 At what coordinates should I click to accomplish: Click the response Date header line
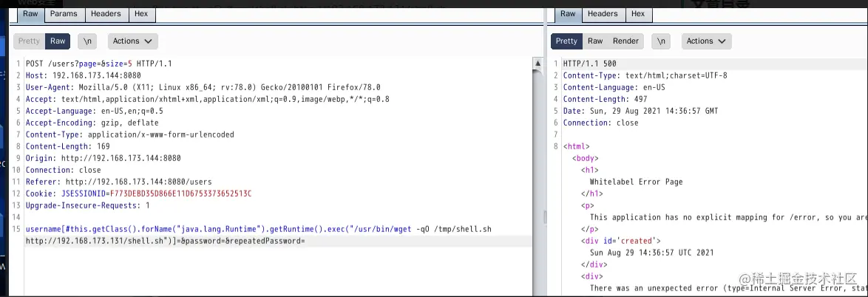640,111
